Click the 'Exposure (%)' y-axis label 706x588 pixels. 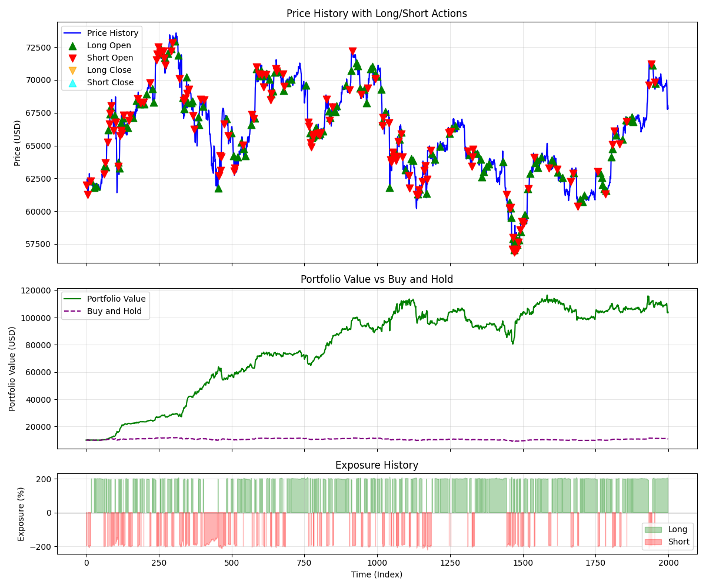pos(21,513)
